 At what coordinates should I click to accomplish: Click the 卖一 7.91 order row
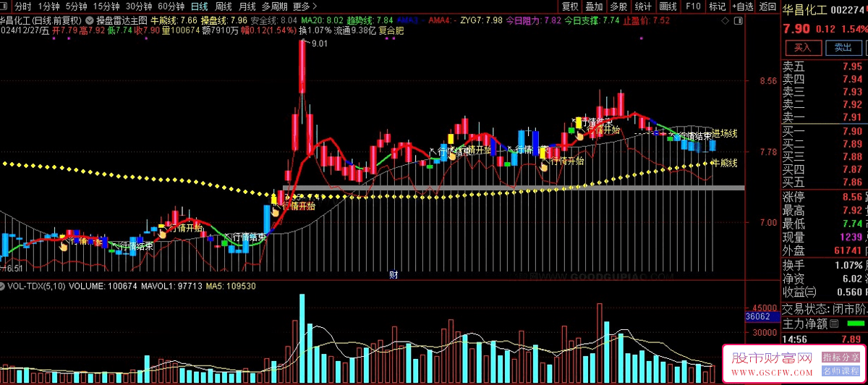pyautogui.click(x=824, y=117)
